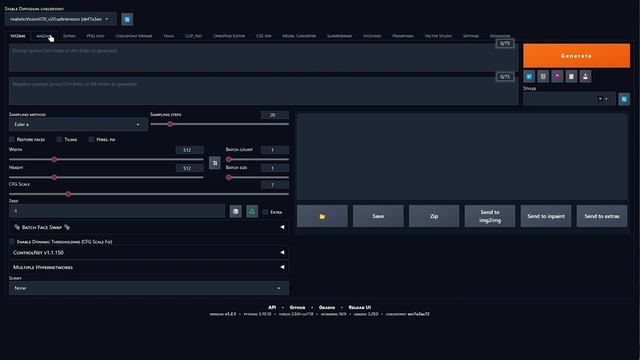Open the OpenPose Editor tab
Screen dimensions: 640x360
(x=229, y=36)
